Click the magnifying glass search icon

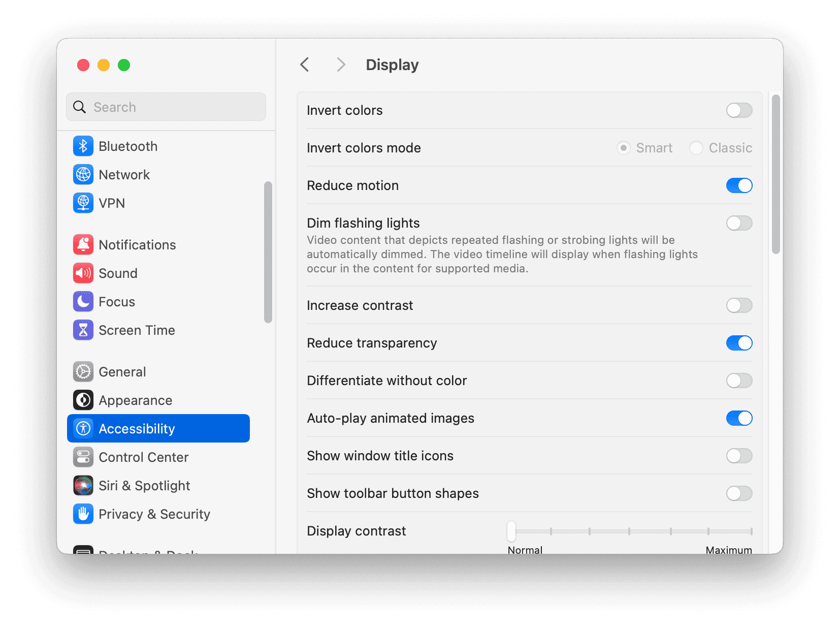[80, 107]
